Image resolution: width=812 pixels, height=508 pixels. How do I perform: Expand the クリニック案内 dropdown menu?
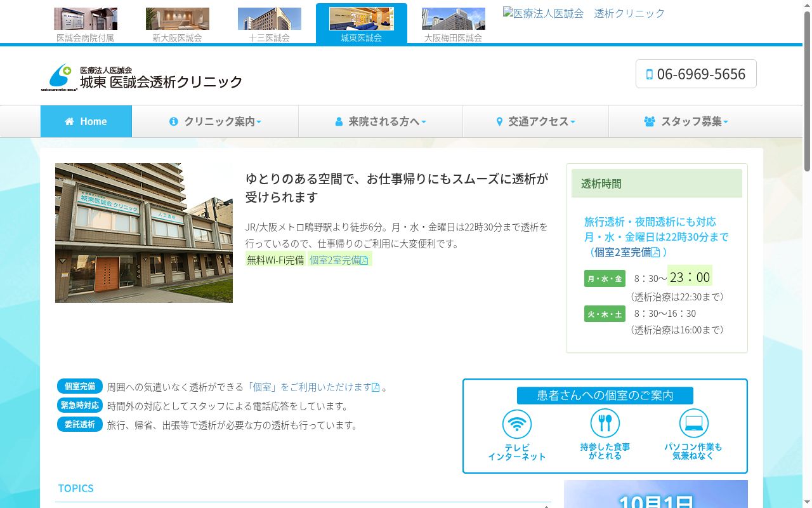(x=215, y=121)
